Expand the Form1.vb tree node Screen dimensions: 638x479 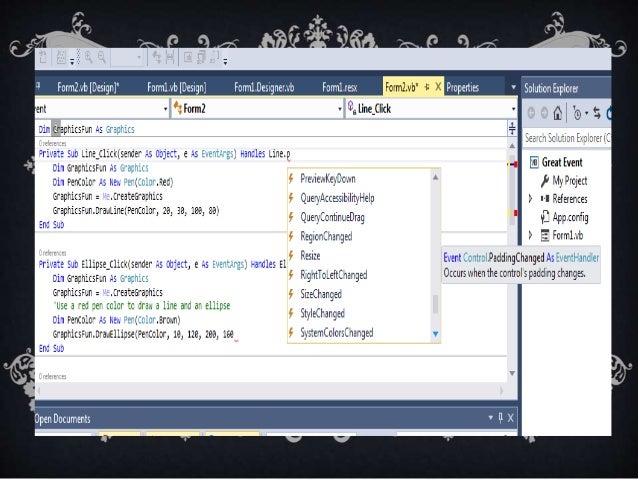point(530,236)
